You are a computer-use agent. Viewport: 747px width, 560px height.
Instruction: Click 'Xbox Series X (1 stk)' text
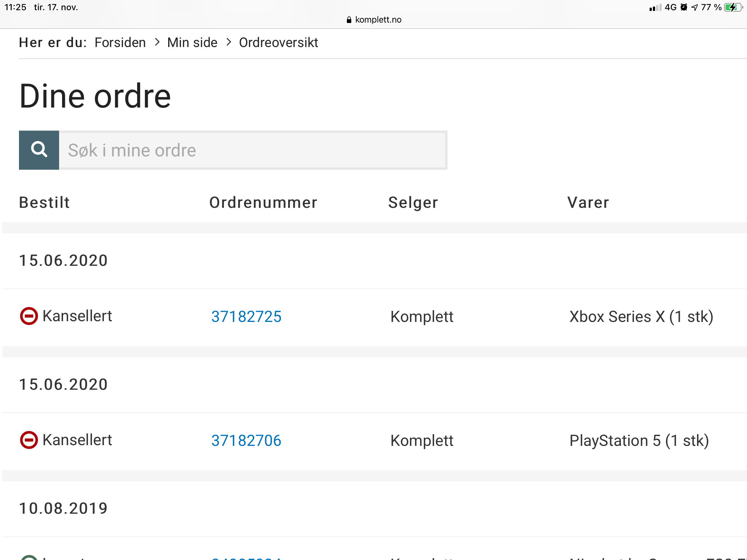tap(641, 316)
